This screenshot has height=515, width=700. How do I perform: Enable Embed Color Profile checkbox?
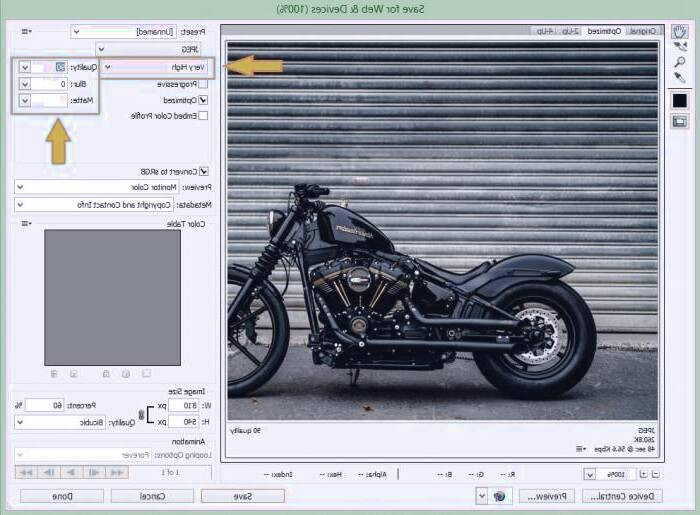(203, 116)
